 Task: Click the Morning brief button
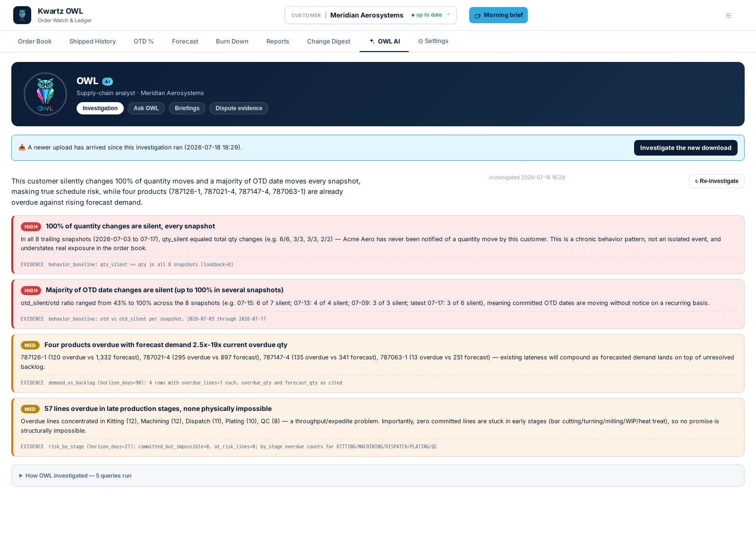[498, 15]
